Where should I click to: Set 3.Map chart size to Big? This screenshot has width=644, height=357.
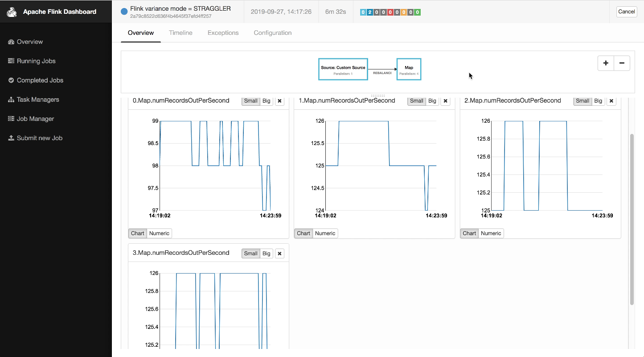(x=267, y=253)
